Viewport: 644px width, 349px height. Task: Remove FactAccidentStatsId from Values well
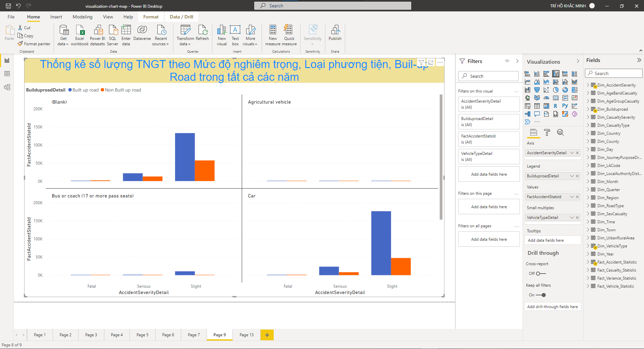click(x=577, y=197)
